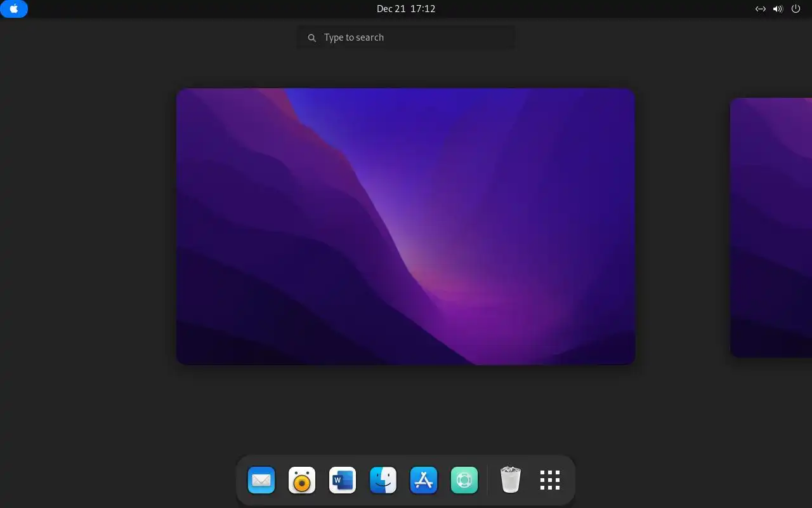Screen dimensions: 812x508
Task: Click the volume speaker icon in top bar
Action: click(778, 9)
